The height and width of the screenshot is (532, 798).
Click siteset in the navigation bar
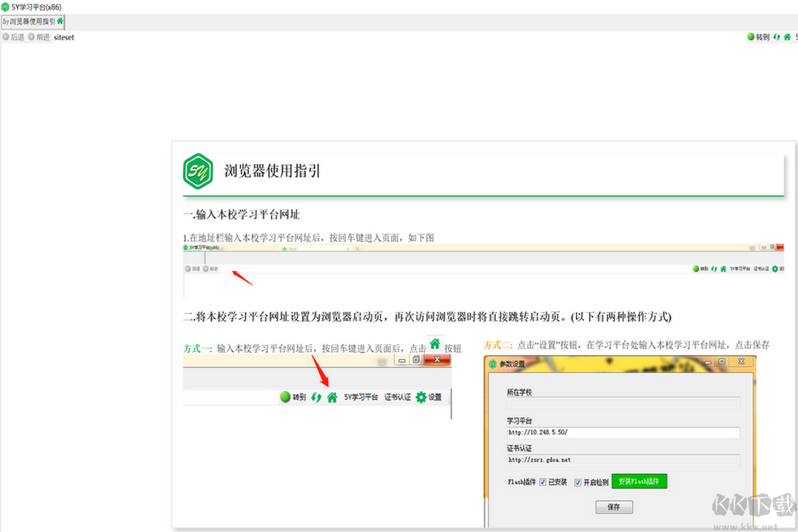point(64,37)
